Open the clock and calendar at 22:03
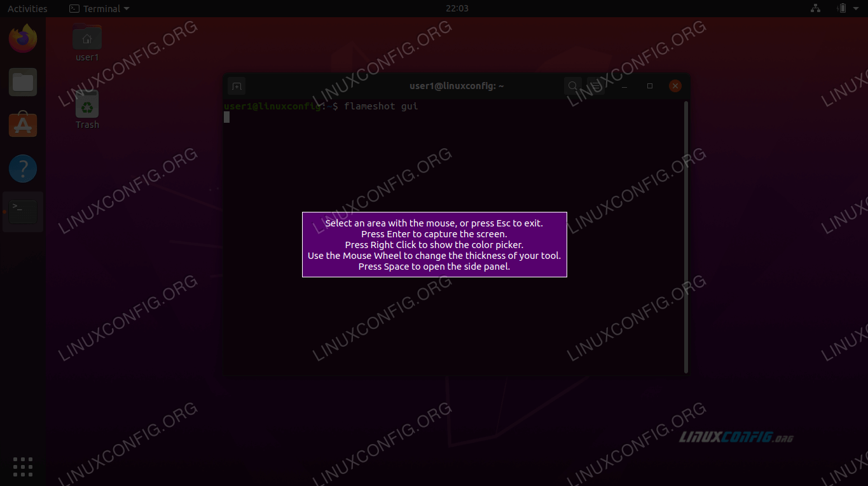 pyautogui.click(x=457, y=8)
